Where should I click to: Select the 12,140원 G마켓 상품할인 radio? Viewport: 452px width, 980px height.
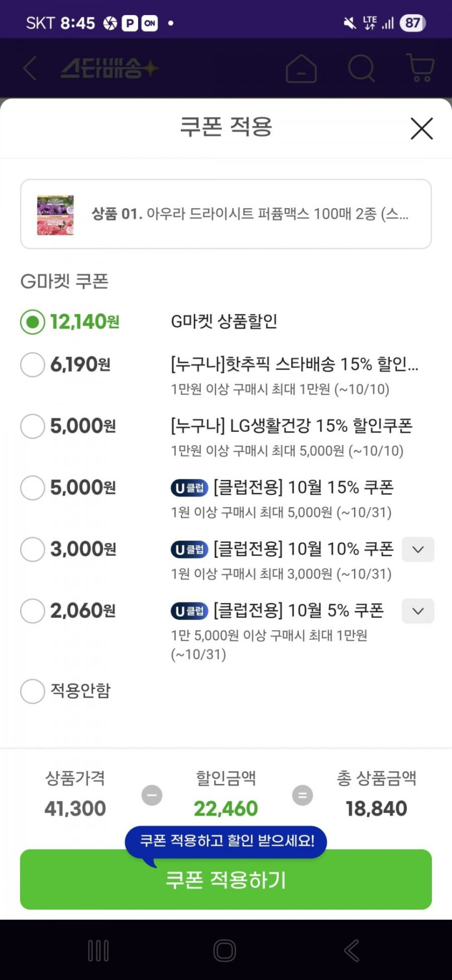32,322
